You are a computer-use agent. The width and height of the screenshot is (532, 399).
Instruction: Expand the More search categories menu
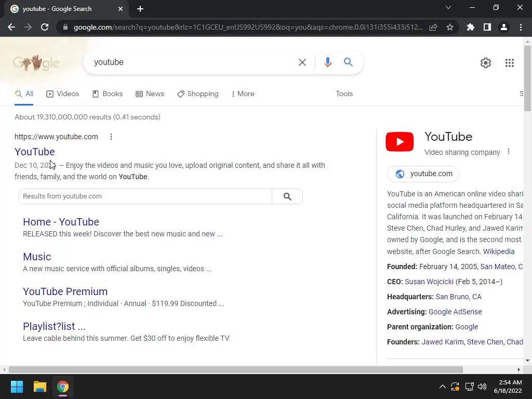click(243, 94)
